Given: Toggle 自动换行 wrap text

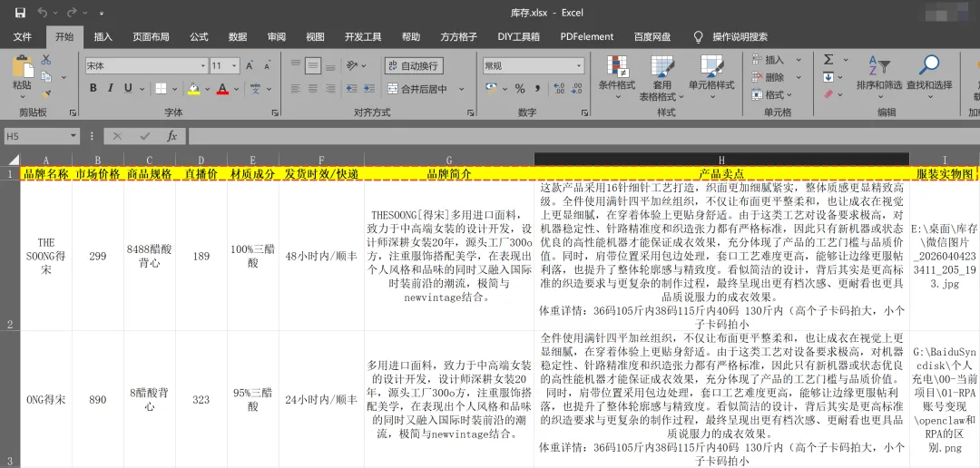Looking at the screenshot, I should pyautogui.click(x=414, y=65).
